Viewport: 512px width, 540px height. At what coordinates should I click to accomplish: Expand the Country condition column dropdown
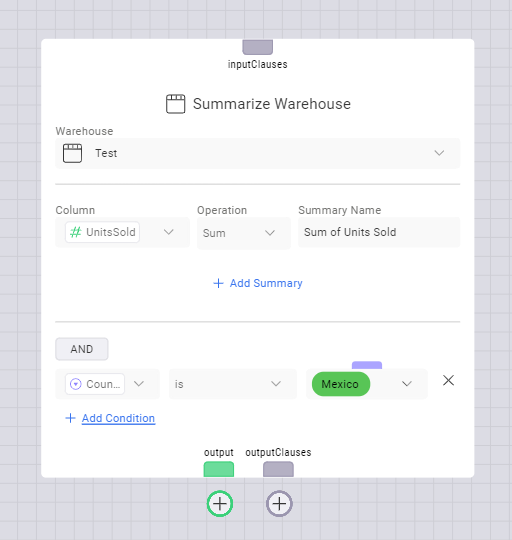139,384
